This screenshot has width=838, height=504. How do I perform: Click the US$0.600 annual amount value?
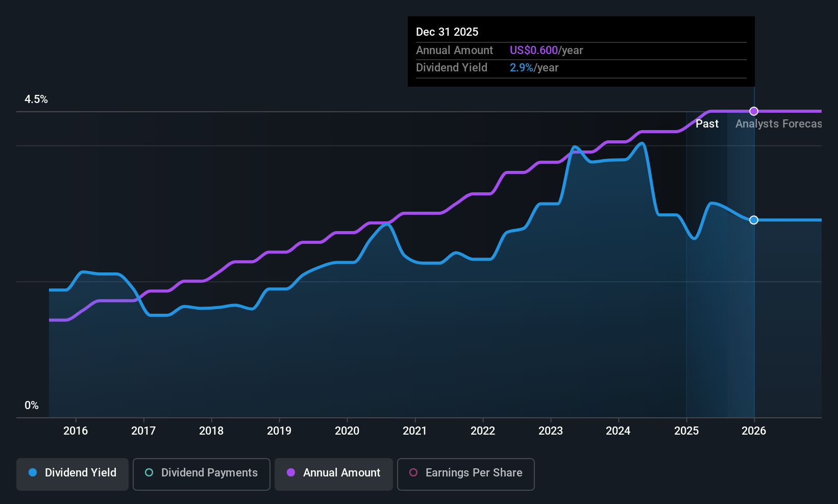click(534, 50)
